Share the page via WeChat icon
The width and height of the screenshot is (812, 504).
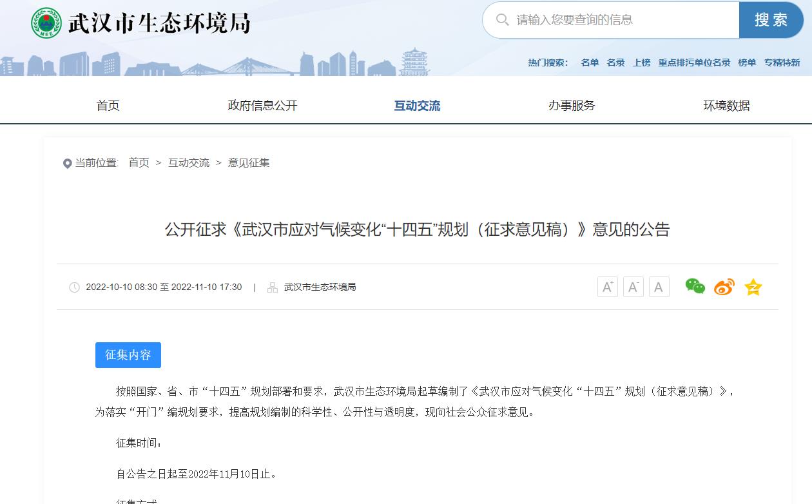click(695, 286)
